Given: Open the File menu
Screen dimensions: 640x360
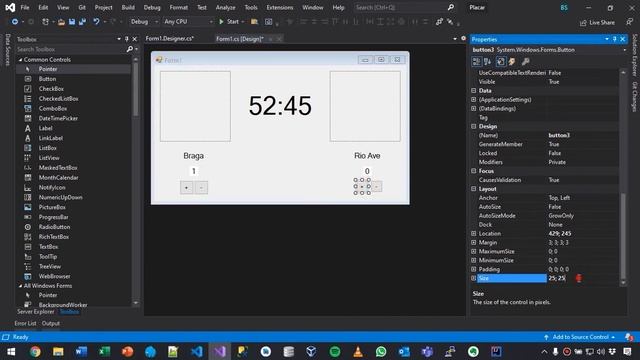Looking at the screenshot, I should coord(25,7).
